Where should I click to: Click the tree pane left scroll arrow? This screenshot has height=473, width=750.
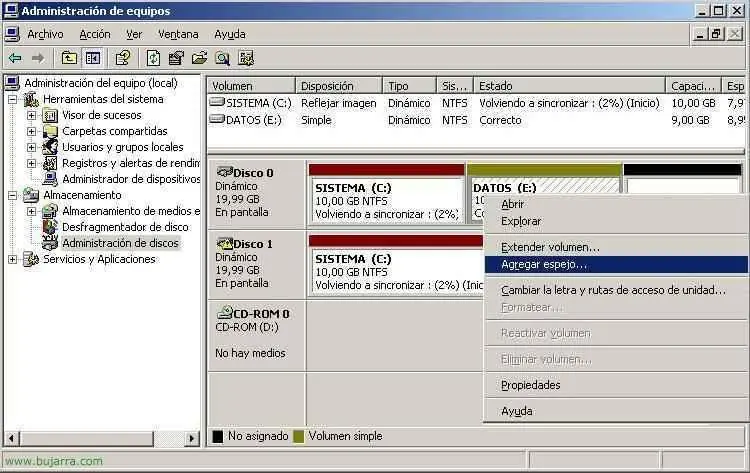[x=11, y=438]
